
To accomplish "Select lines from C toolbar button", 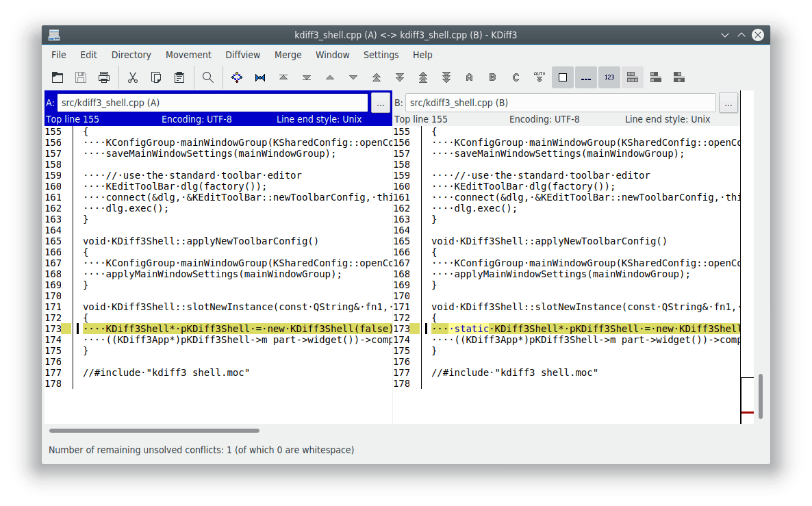I will [516, 77].
